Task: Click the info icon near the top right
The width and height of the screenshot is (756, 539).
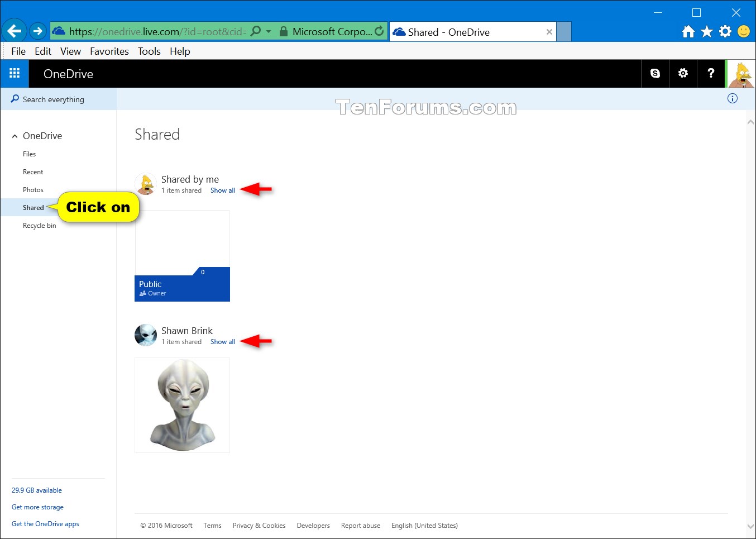Action: tap(732, 98)
